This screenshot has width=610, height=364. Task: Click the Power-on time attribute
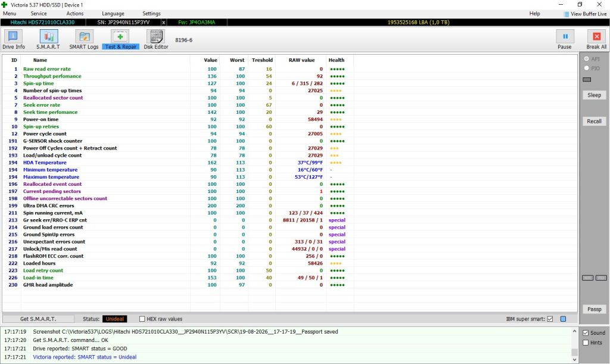tap(41, 119)
